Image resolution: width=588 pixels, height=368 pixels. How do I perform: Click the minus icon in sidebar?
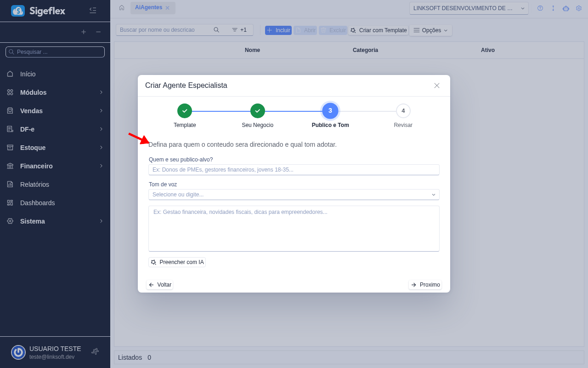point(98,32)
